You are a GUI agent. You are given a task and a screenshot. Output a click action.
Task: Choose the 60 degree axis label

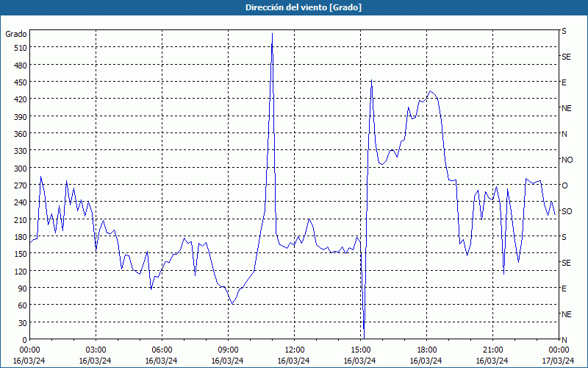coord(22,305)
